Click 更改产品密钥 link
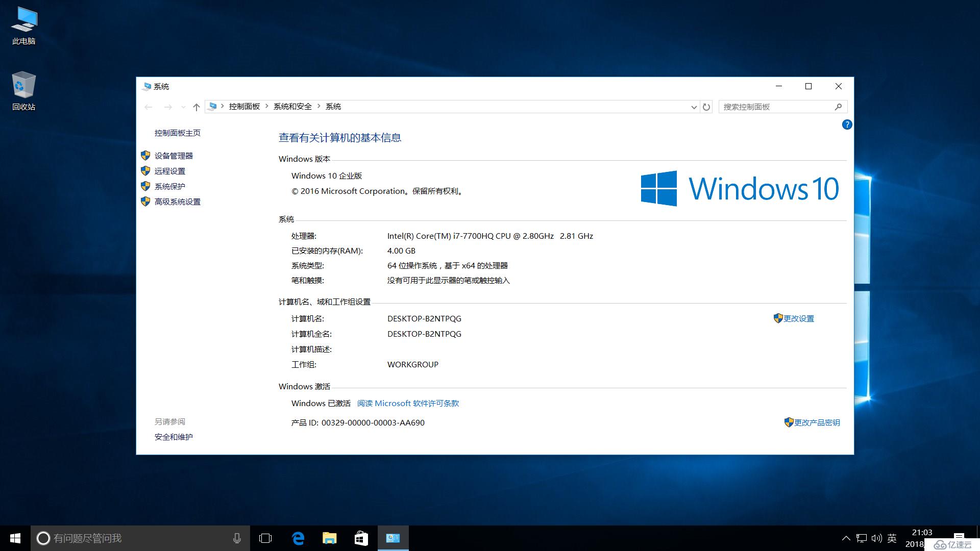The image size is (980, 551). (x=817, y=422)
